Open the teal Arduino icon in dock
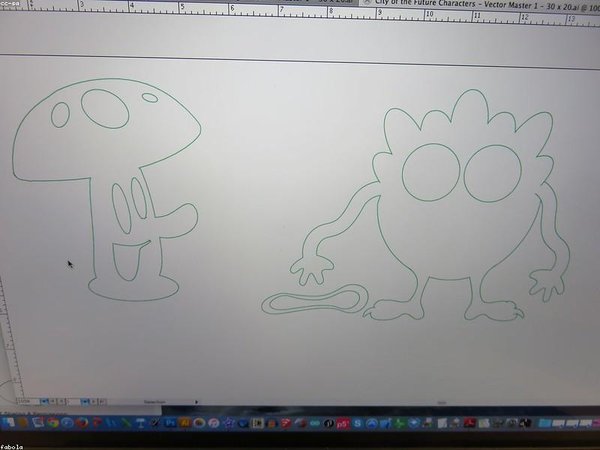The height and width of the screenshot is (450, 600). point(313,423)
